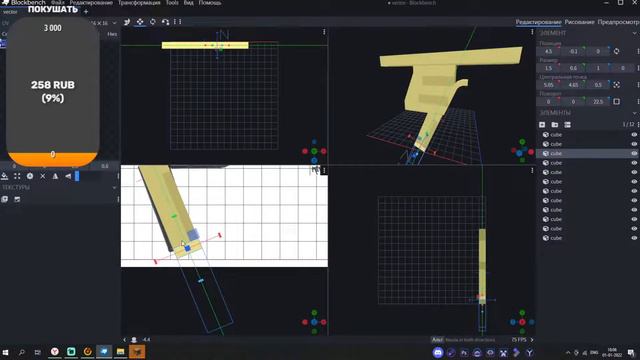The image size is (640, 360).
Task: Open the UV size 16 x 16 dropdown
Action: click(104, 23)
